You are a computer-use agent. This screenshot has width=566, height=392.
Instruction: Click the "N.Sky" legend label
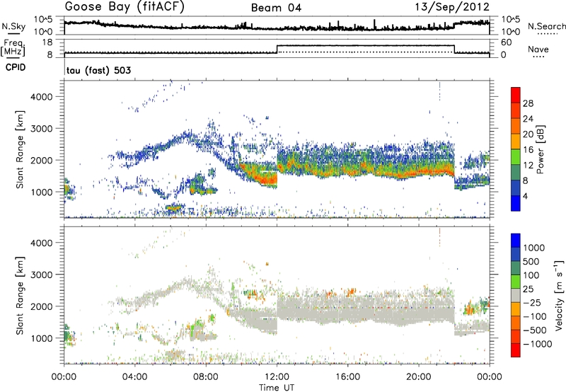[13, 26]
